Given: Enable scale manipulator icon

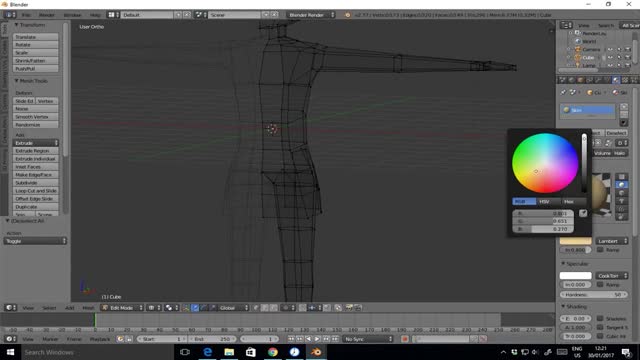Looking at the screenshot, I should coord(212,308).
